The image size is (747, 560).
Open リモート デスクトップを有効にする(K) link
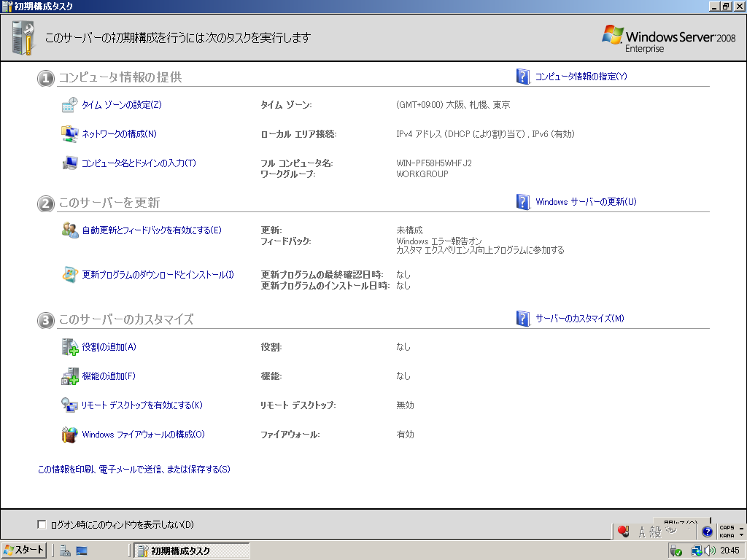coord(142,405)
